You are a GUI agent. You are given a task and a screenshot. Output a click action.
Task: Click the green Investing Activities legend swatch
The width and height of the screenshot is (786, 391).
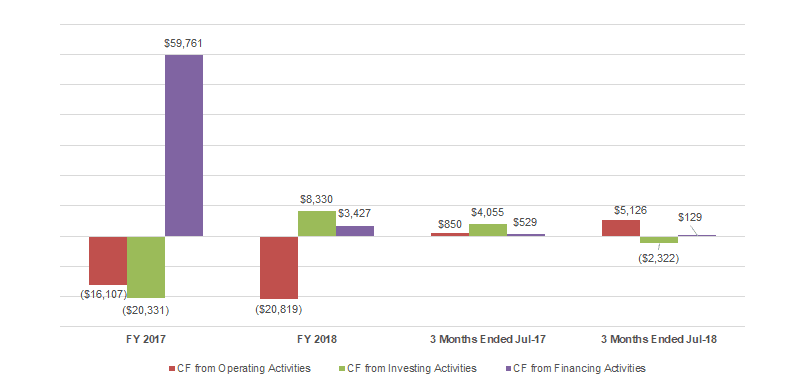click(x=342, y=369)
